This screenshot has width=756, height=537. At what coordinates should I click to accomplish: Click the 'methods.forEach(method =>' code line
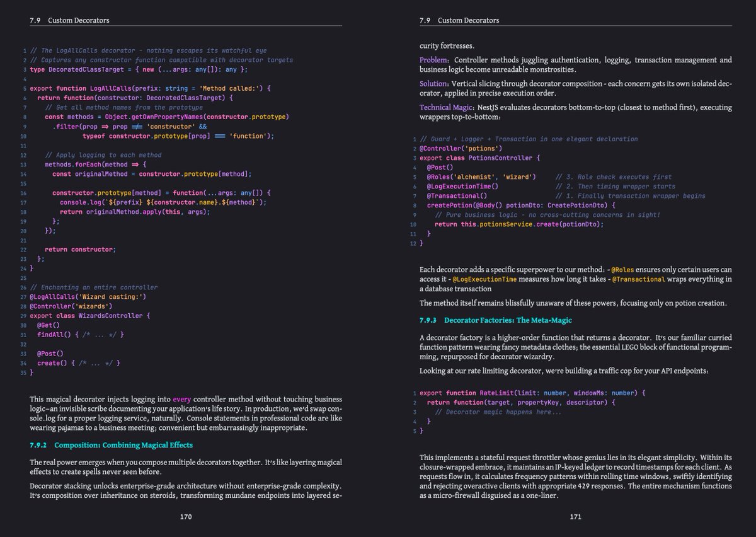95,164
